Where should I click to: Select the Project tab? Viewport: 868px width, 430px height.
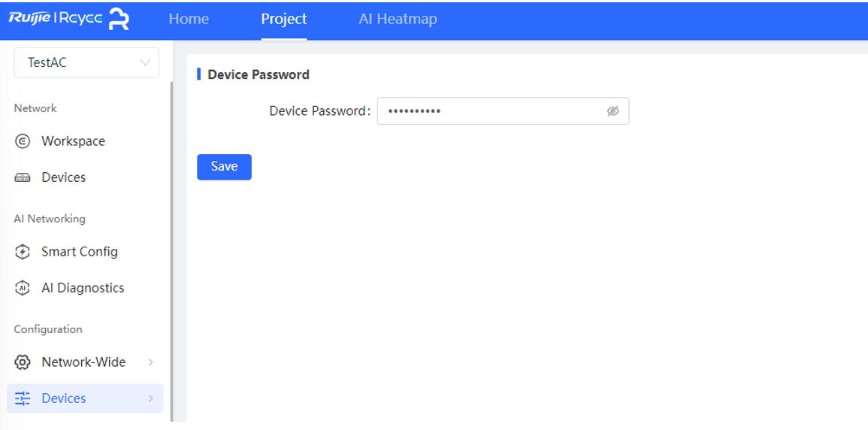(283, 20)
